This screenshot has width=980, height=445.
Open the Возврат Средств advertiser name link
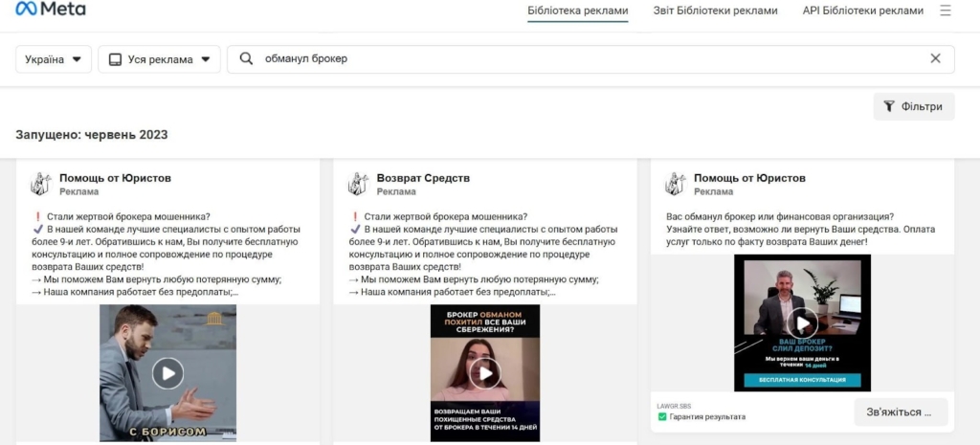tap(423, 178)
